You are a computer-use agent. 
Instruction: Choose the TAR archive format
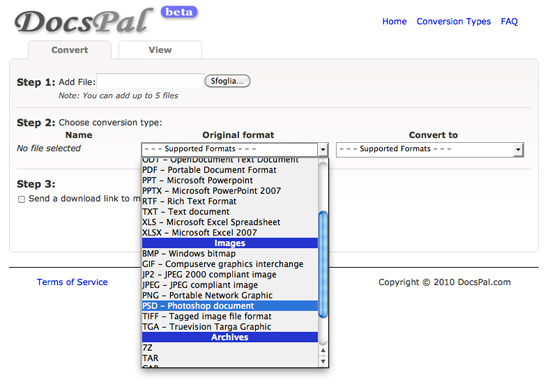pos(230,358)
